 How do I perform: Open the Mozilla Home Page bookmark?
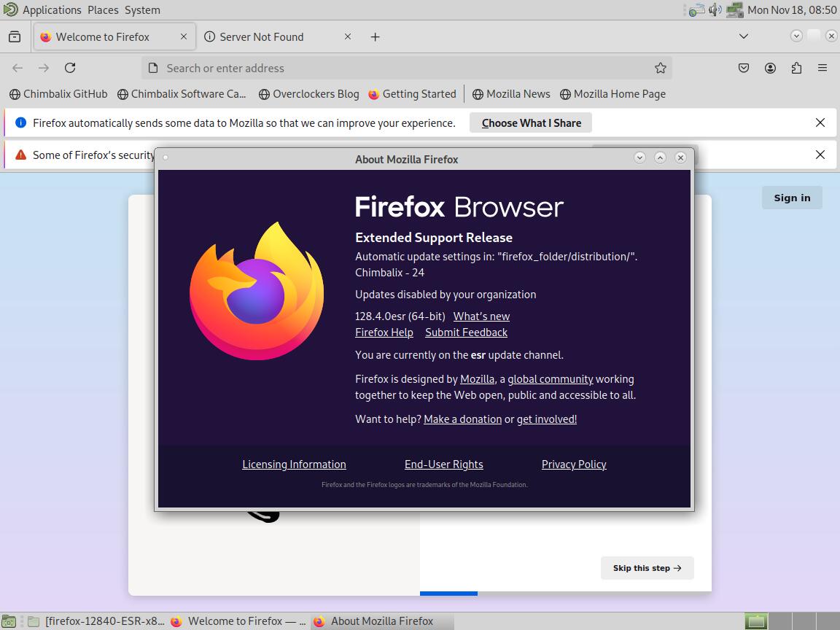(x=612, y=94)
